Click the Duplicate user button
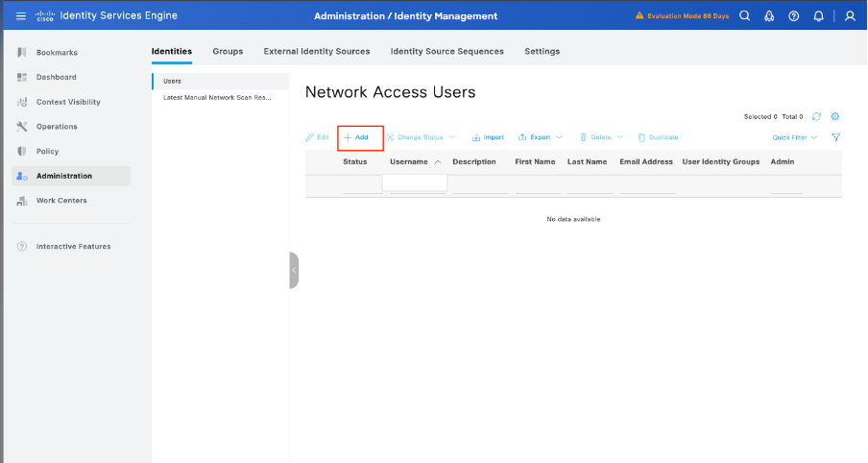This screenshot has height=463, width=868. tap(658, 137)
